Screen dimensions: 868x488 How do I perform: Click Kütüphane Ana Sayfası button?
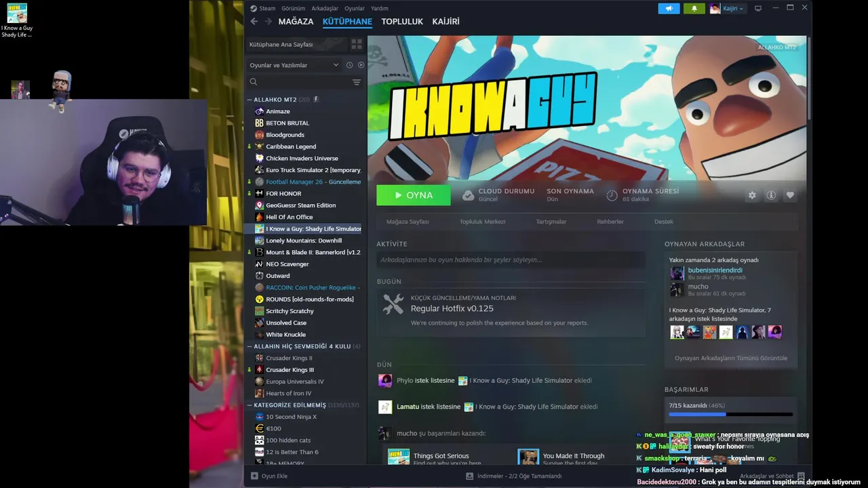pos(296,44)
